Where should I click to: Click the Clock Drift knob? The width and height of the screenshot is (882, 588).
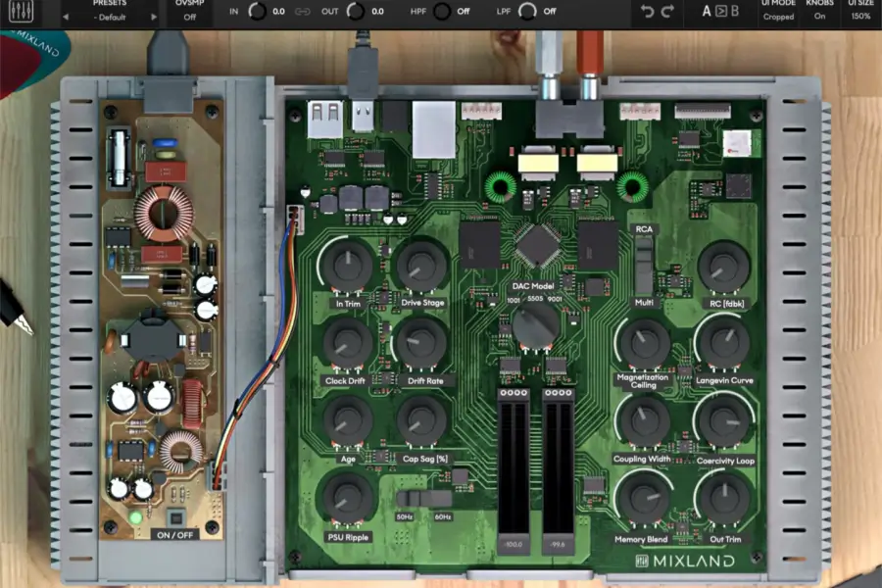(x=348, y=343)
